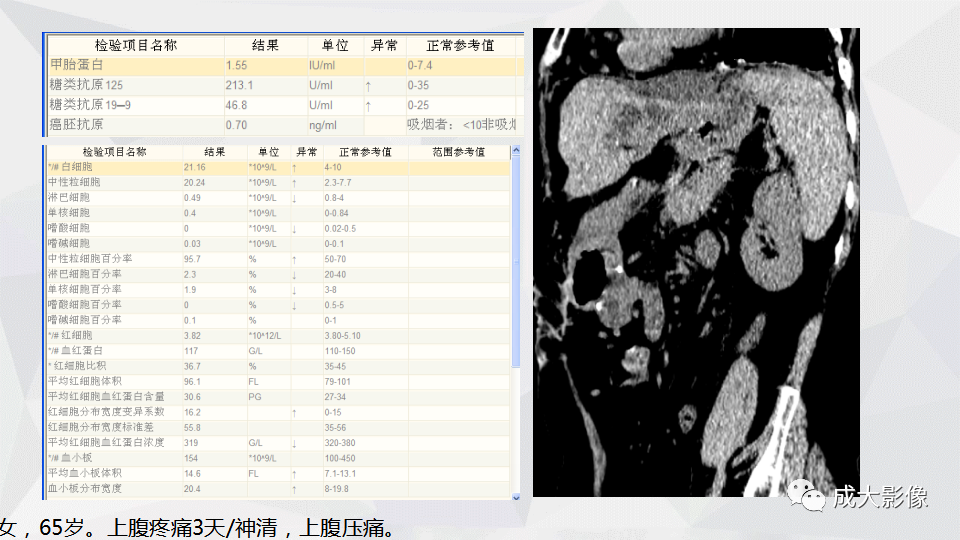Screen dimensions: 960x540
Task: Select the 单核细胞百分率 row label
Action: point(85,290)
